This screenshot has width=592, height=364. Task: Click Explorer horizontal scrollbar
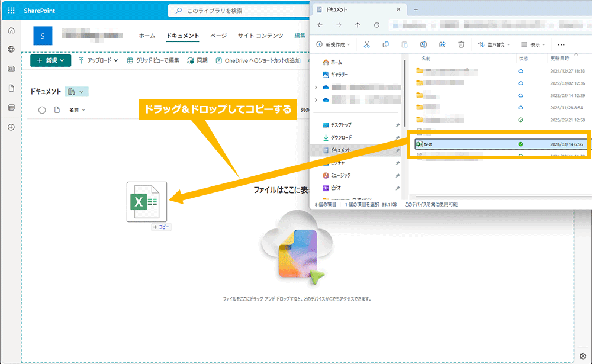(502, 197)
